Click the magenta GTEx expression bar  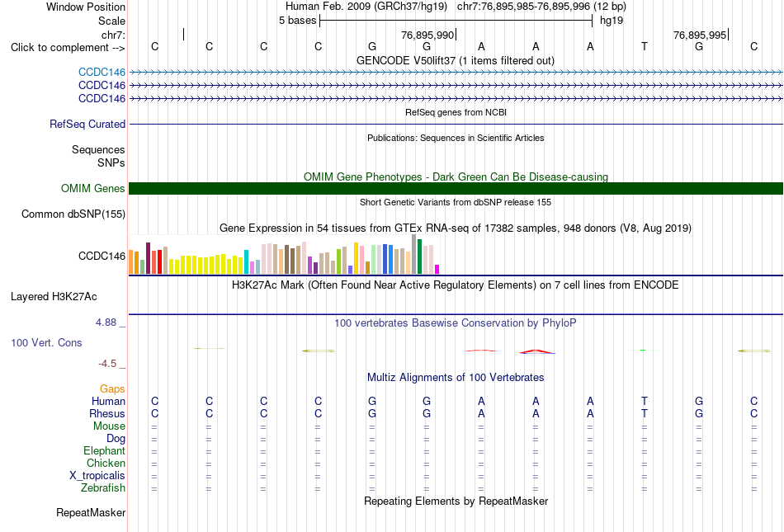tap(437, 269)
